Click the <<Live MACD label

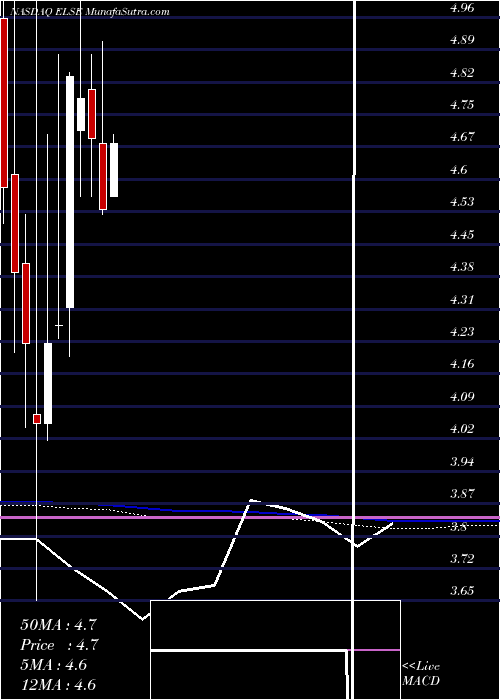pos(421,674)
